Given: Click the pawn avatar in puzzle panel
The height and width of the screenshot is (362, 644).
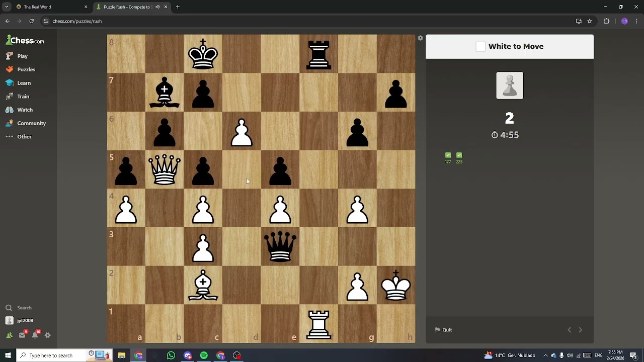Looking at the screenshot, I should click(x=510, y=85).
